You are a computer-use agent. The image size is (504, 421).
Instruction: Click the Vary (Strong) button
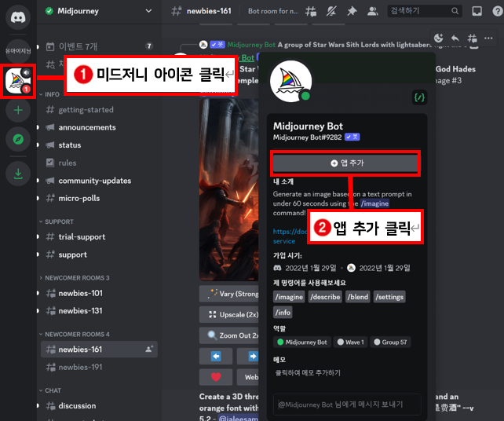(229, 294)
